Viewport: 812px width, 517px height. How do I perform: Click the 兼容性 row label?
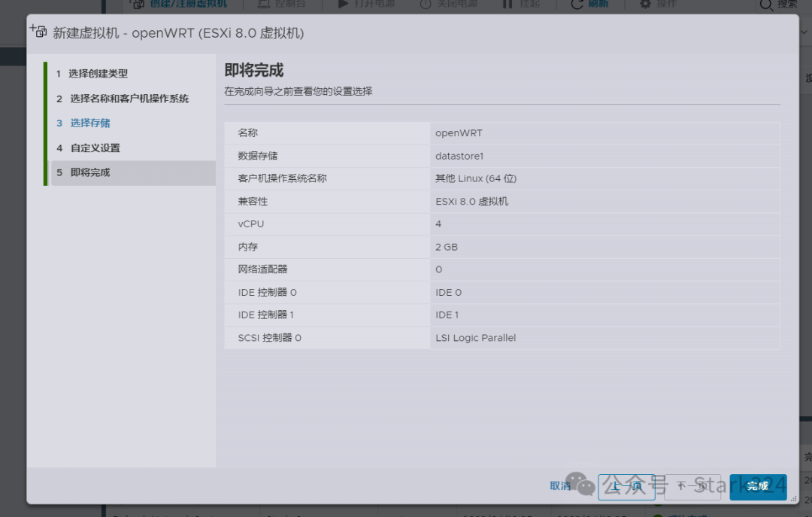253,201
